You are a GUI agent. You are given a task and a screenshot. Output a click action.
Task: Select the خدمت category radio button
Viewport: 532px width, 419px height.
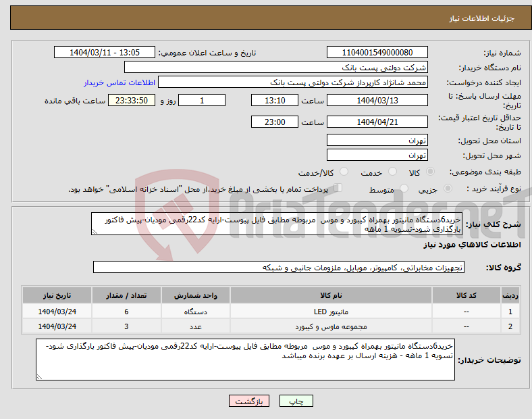tap(392, 172)
